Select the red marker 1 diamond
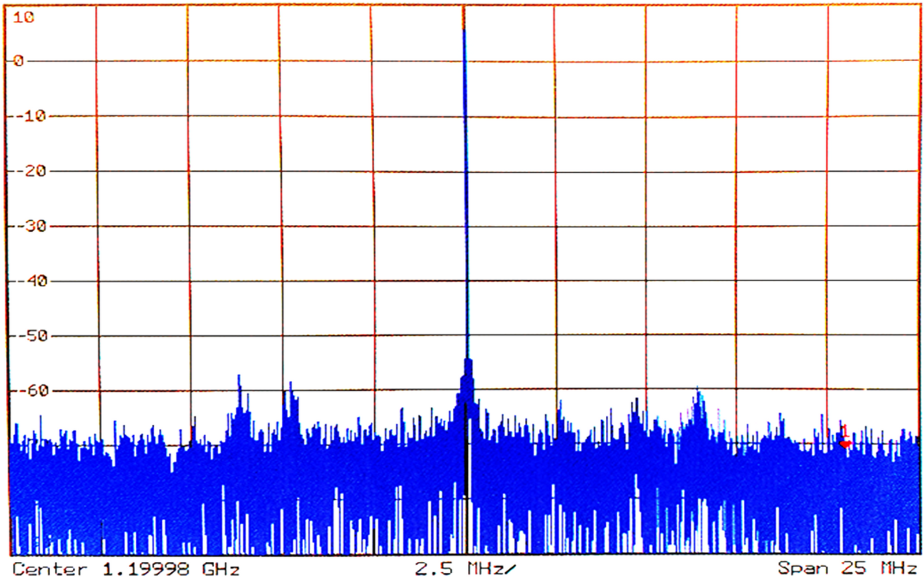 pos(845,443)
